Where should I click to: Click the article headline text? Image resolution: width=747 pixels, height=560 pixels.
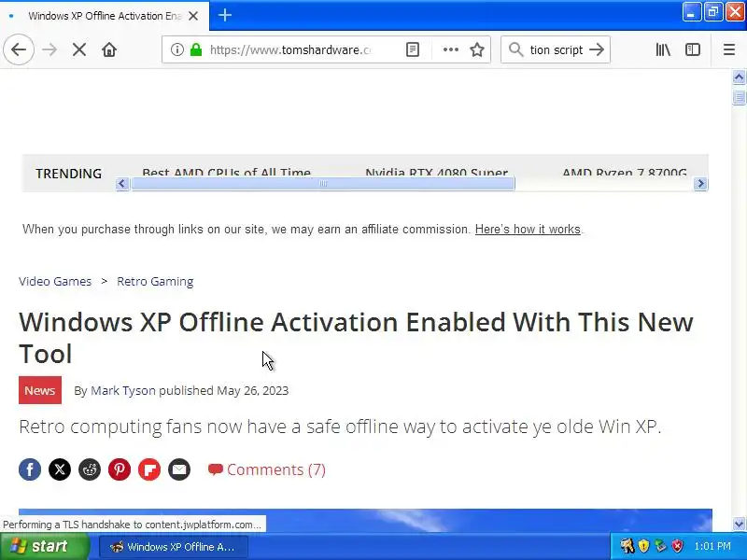point(356,338)
